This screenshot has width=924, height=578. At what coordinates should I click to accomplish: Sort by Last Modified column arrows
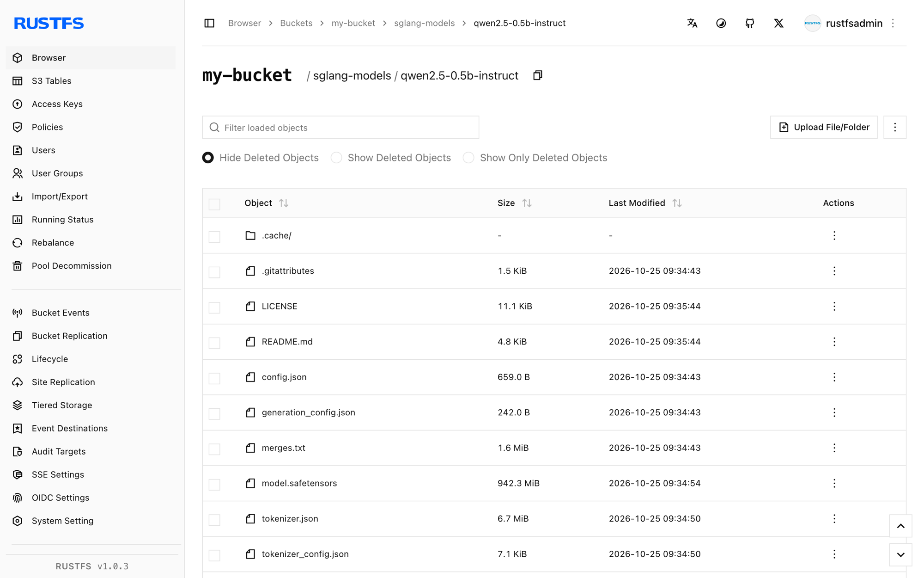pyautogui.click(x=677, y=203)
